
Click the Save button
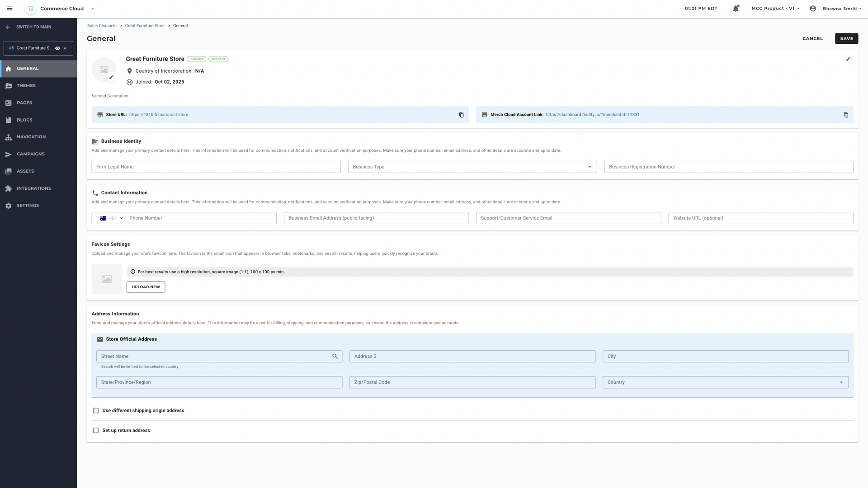click(846, 38)
